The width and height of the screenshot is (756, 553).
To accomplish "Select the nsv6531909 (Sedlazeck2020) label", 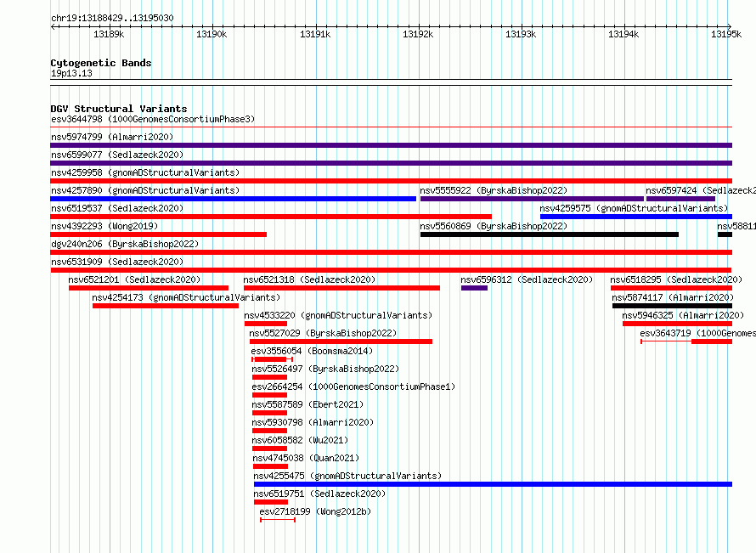I will click(117, 262).
